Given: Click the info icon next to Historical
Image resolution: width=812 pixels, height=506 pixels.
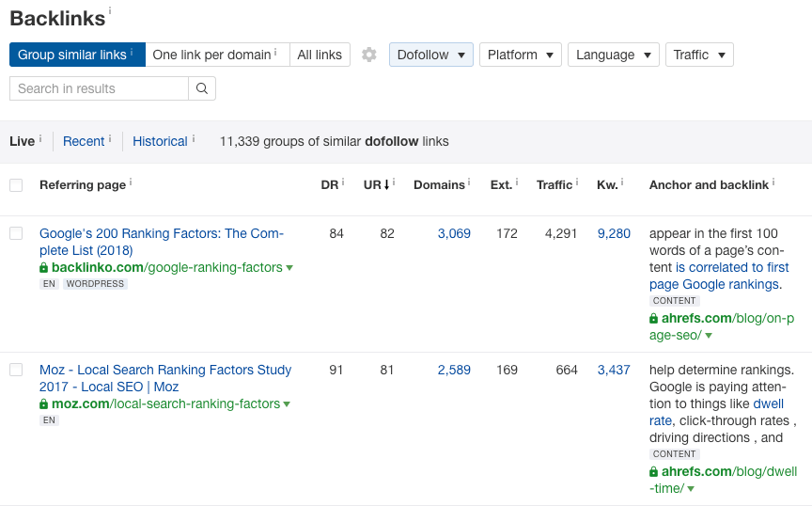Looking at the screenshot, I should click(x=194, y=138).
